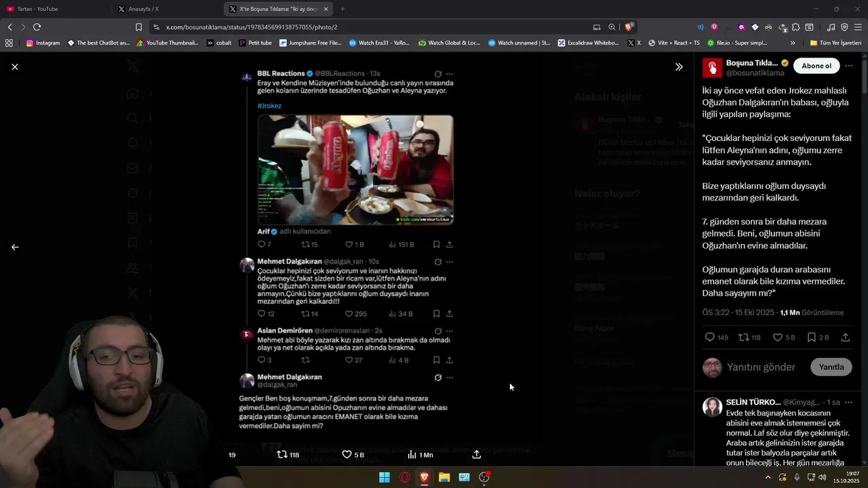View analytics icon showing 1 Mn under photo
Image resolution: width=868 pixels, height=488 pixels.
[420, 455]
